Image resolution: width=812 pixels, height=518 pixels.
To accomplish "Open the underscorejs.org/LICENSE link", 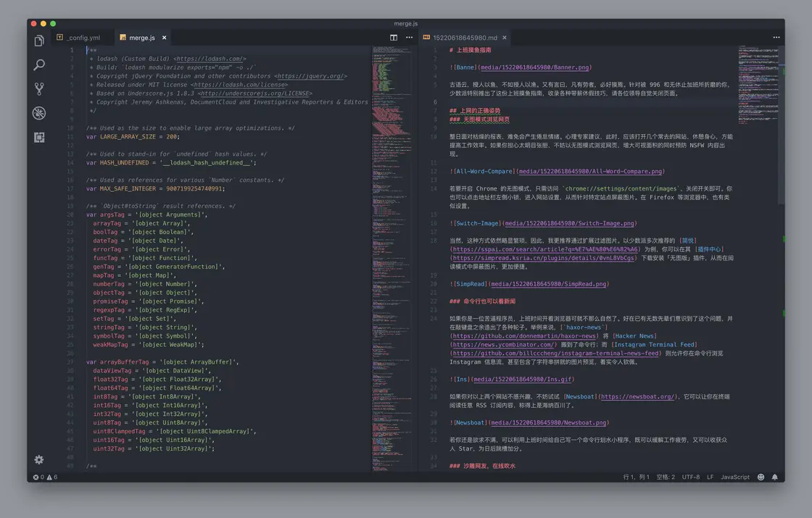I will point(254,93).
